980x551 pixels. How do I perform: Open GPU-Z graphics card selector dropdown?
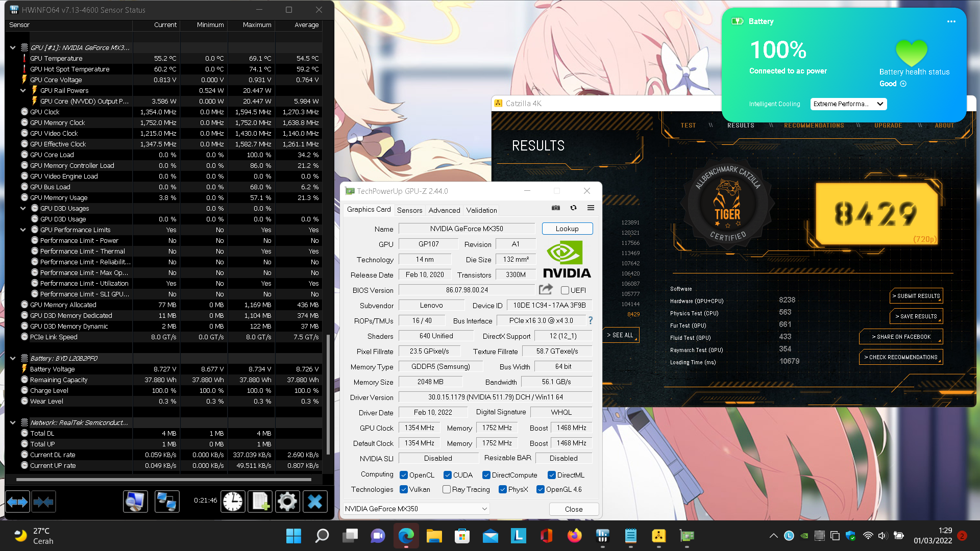[415, 509]
